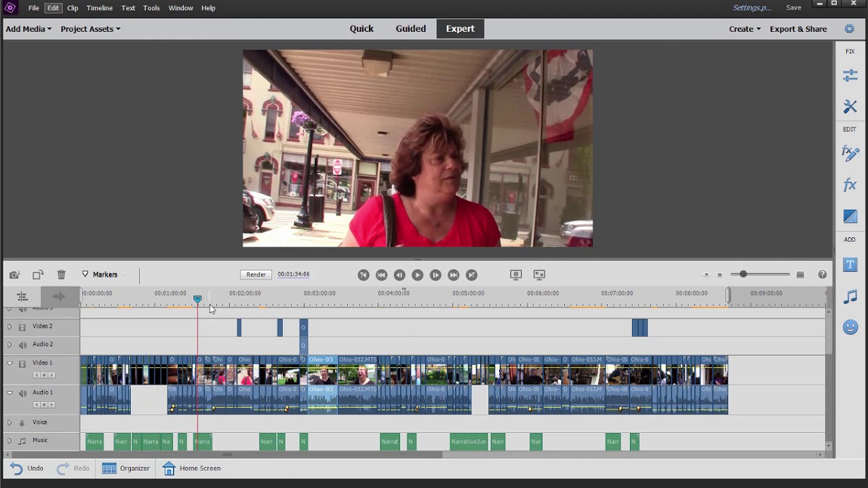Screen dimensions: 868x488
Task: Expand the Voice track
Action: point(9,422)
